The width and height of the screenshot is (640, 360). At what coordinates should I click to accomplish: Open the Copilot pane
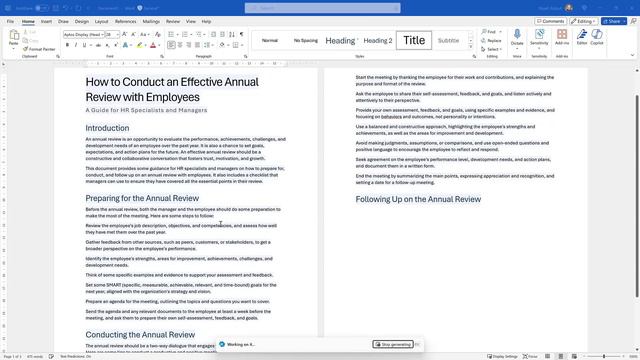(x=597, y=37)
